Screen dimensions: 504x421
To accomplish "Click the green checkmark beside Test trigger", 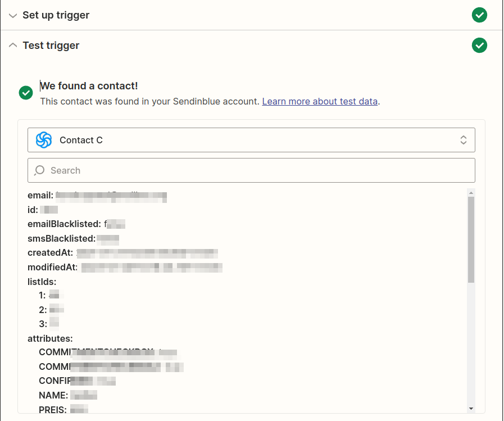I will point(479,45).
